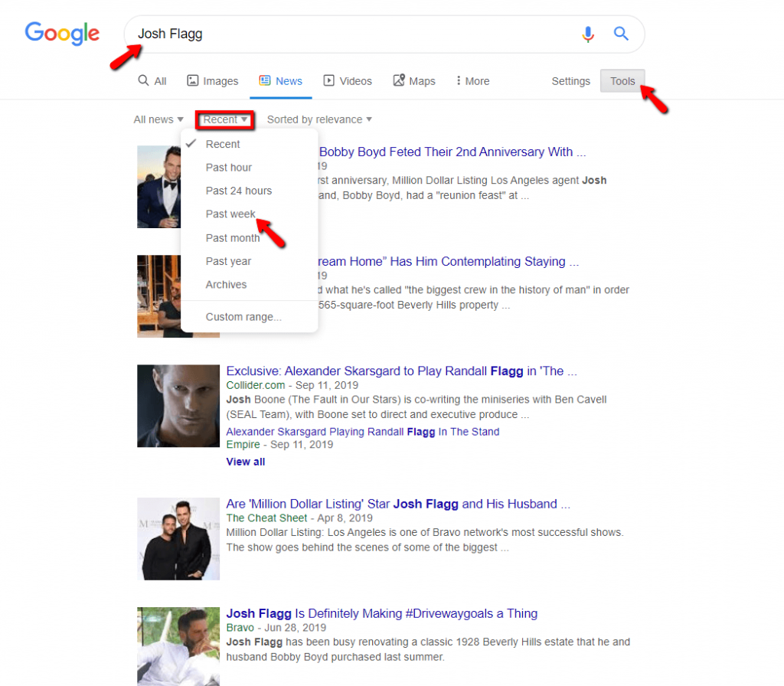Open Custom range option
Screen dimensions: 784x686
249,317
